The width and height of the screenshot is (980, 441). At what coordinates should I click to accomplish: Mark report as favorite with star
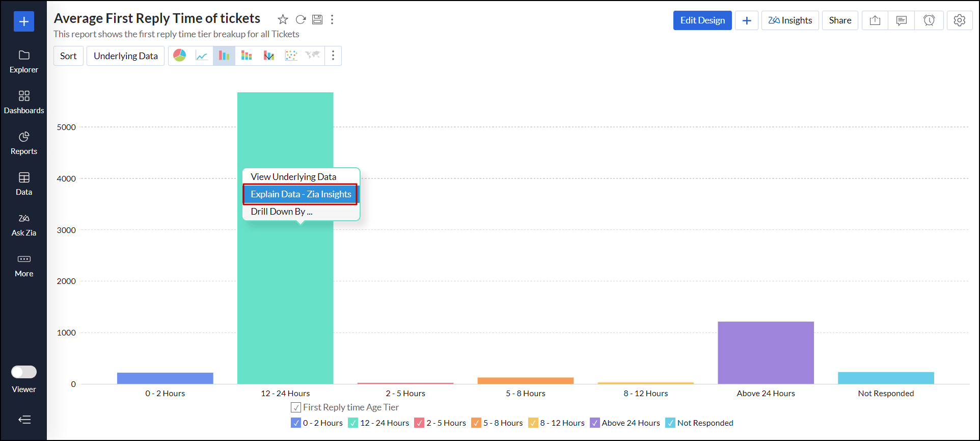[x=283, y=20]
